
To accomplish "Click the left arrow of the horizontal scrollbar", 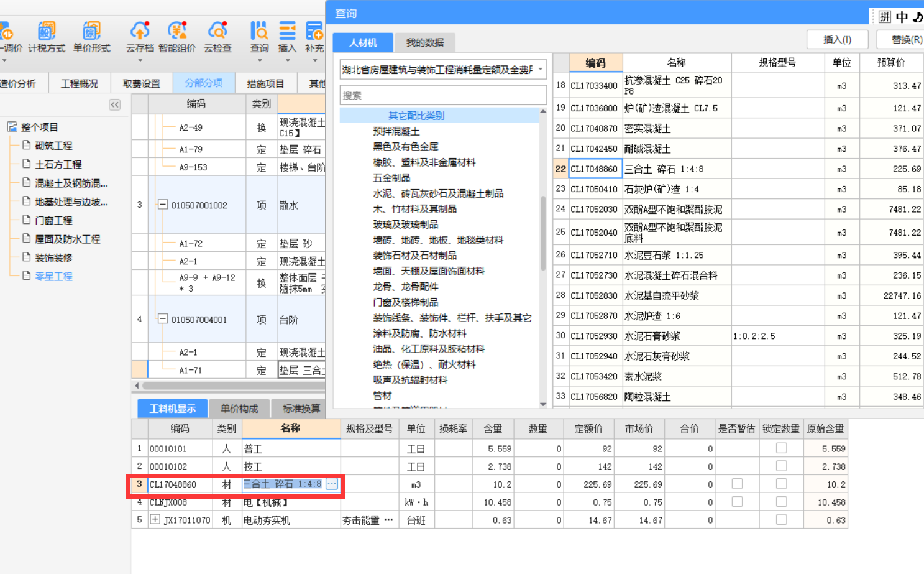I will pyautogui.click(x=137, y=386).
